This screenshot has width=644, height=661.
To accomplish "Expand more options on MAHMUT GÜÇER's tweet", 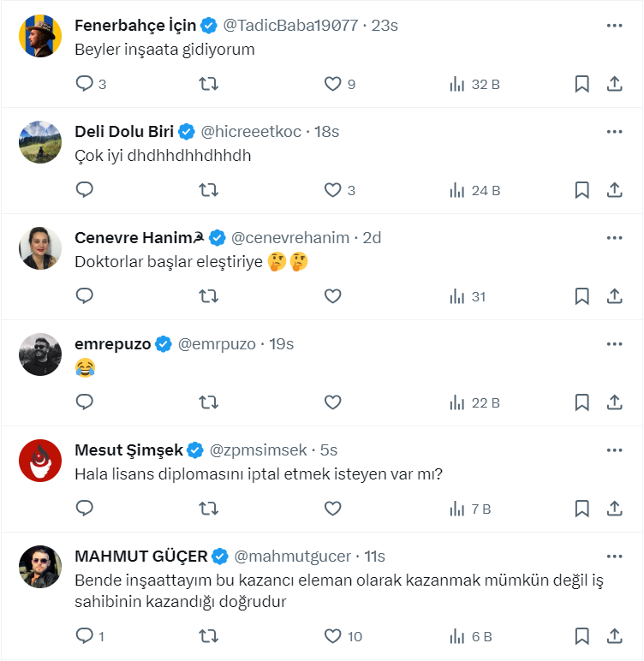I will coord(614,556).
